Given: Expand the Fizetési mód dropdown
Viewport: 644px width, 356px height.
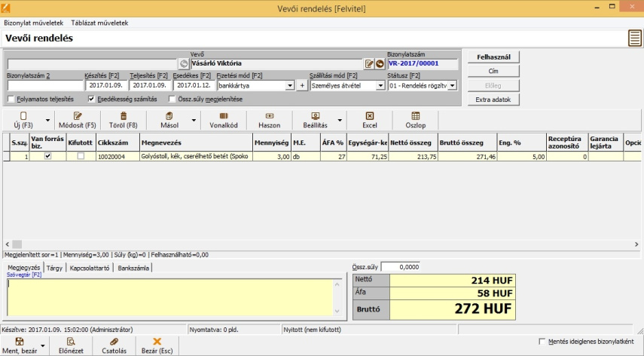Looking at the screenshot, I should tap(290, 86).
